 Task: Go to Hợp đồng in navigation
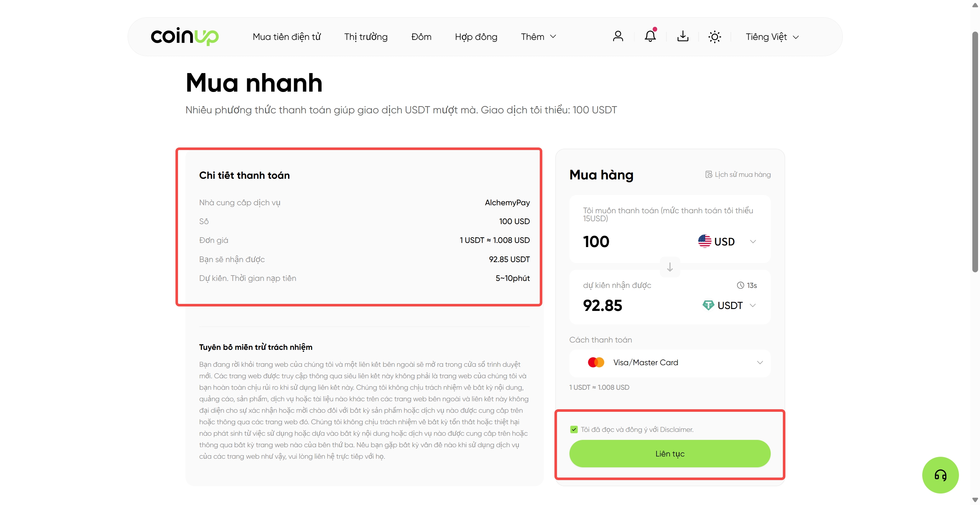tap(476, 37)
